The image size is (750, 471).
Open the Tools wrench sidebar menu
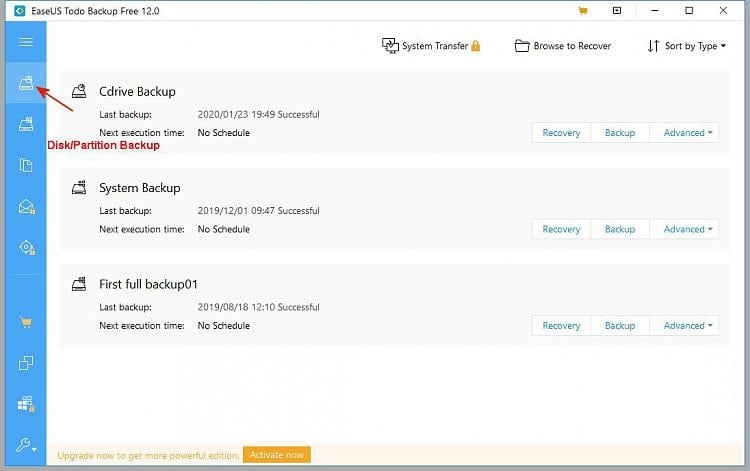click(26, 446)
